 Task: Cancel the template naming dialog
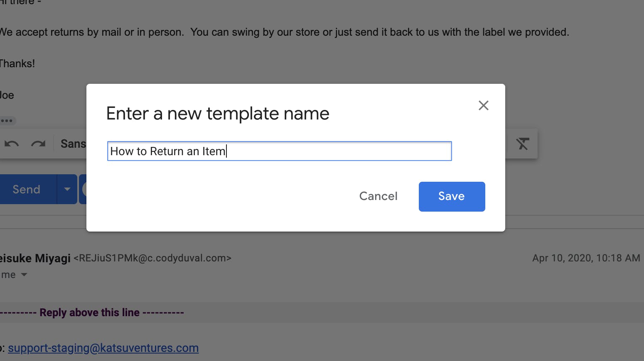pos(378,196)
